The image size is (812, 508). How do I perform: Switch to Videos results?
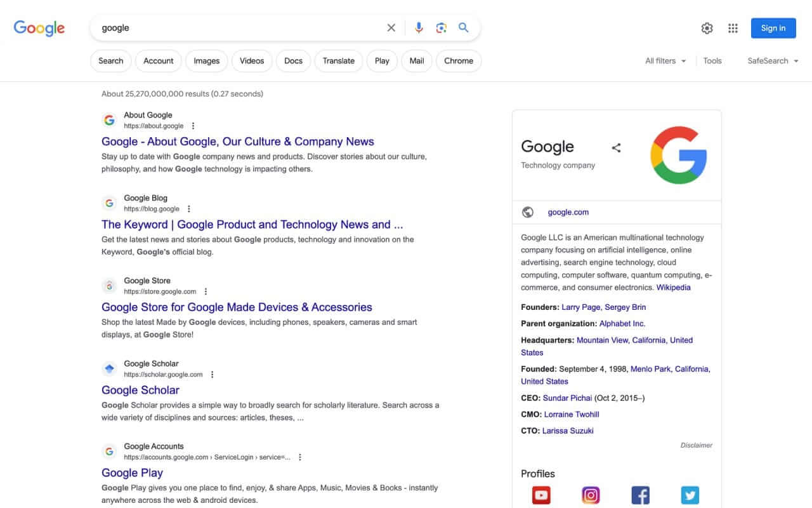(252, 61)
